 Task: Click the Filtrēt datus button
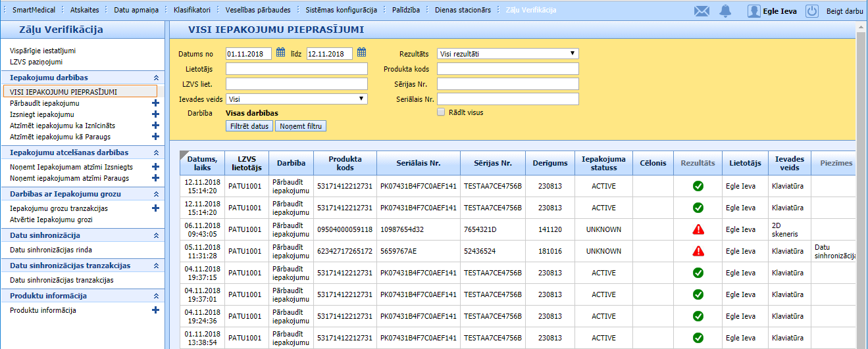[249, 126]
